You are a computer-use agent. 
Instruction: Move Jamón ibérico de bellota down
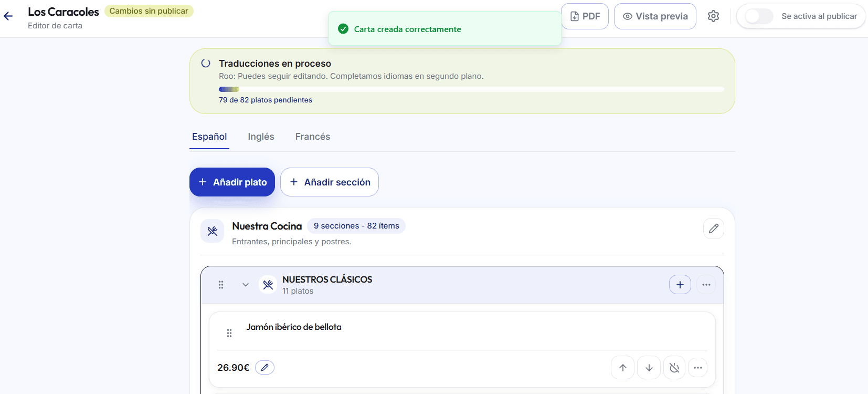point(649,368)
